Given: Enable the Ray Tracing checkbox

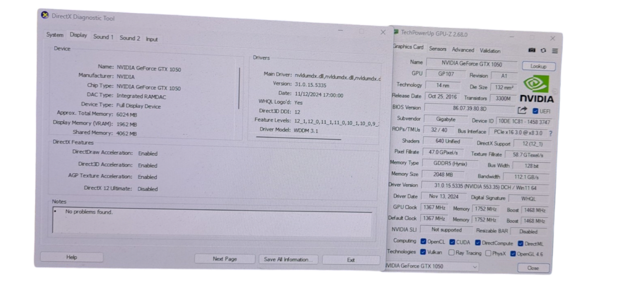Looking at the screenshot, I should coord(452,253).
